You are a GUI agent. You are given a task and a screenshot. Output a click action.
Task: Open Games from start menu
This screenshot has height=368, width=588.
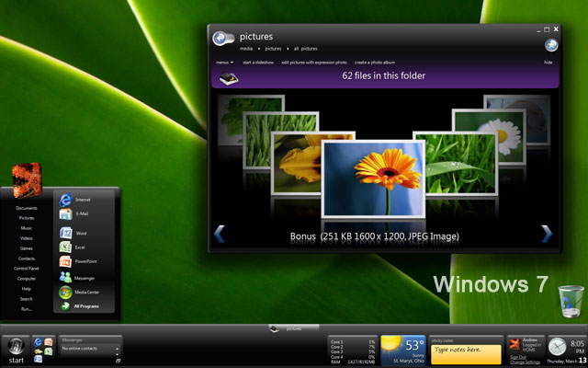click(x=27, y=248)
